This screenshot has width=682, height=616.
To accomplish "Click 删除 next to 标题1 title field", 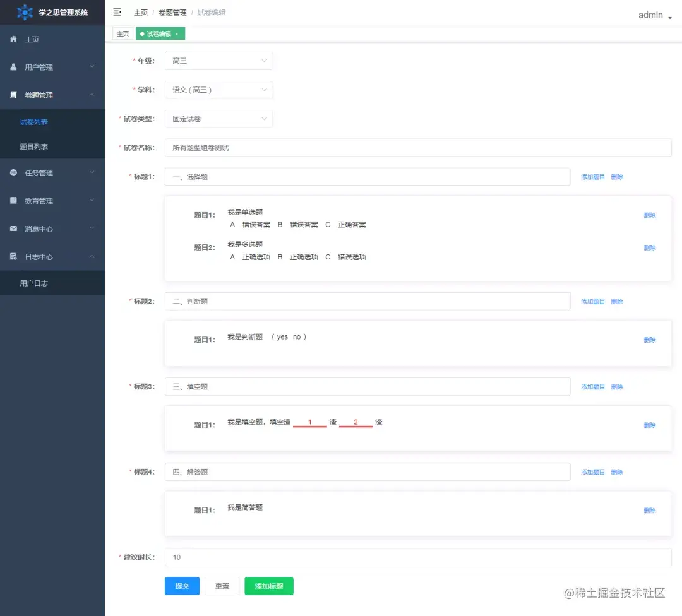I will coord(617,177).
